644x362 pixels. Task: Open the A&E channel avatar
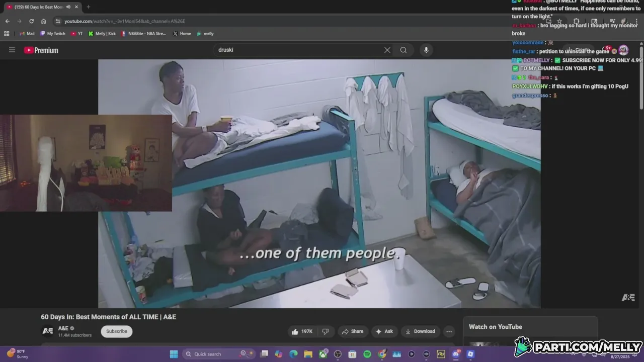(47, 331)
